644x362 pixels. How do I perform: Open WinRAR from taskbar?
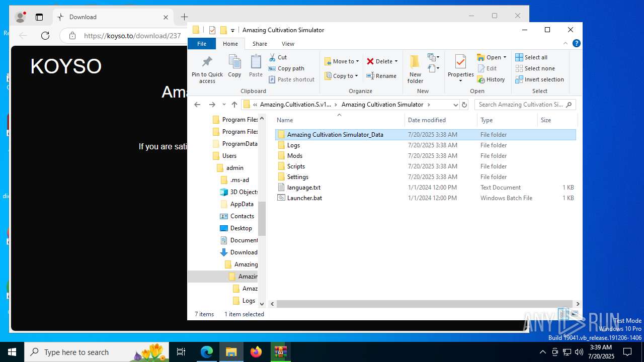point(280,352)
